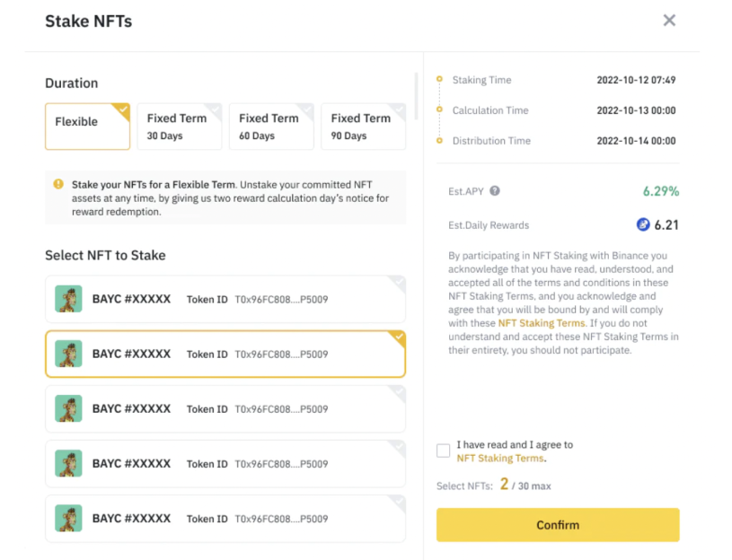732x560 pixels.
Task: Select the Flexible duration option
Action: [x=87, y=127]
